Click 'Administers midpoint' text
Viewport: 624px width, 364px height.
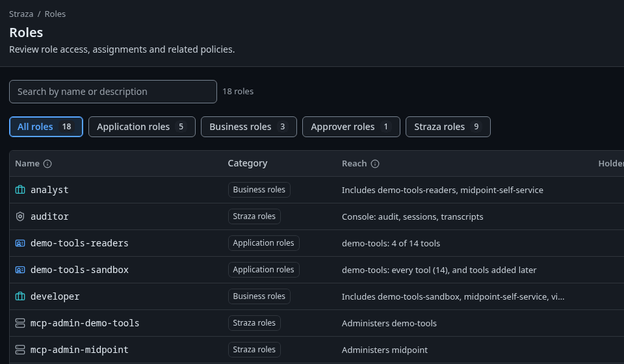[384, 350]
